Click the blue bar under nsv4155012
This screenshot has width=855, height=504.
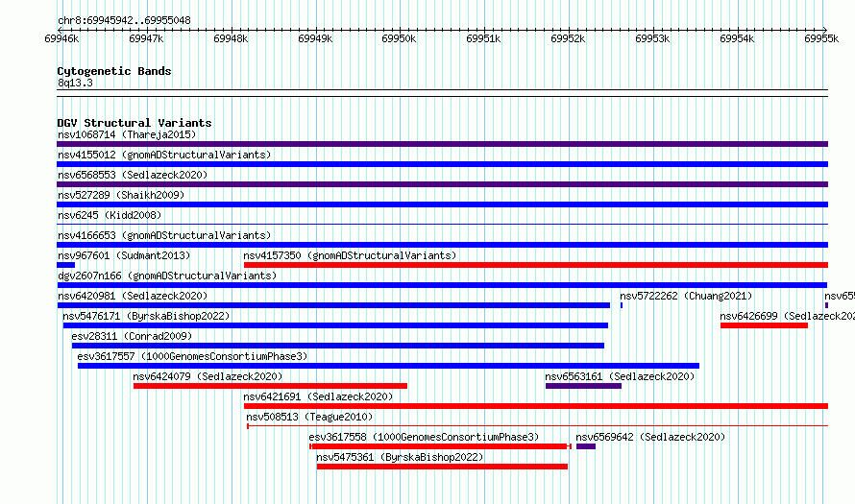[x=442, y=164]
